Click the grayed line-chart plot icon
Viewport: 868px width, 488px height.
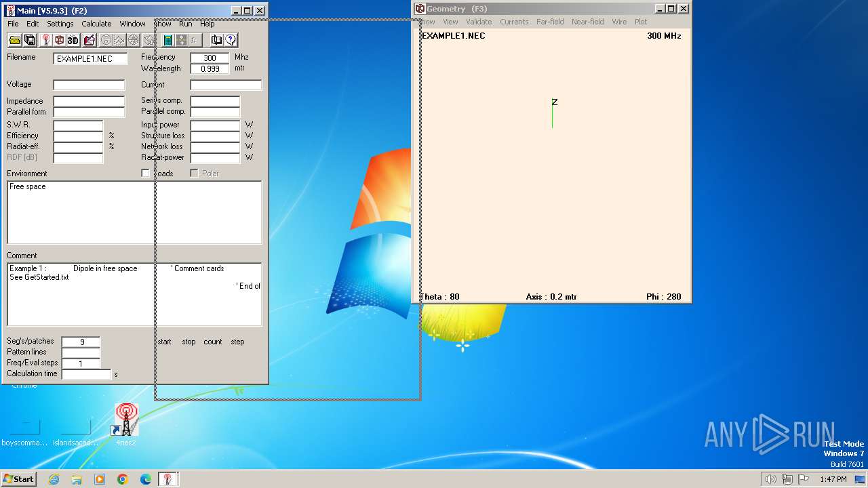point(119,40)
